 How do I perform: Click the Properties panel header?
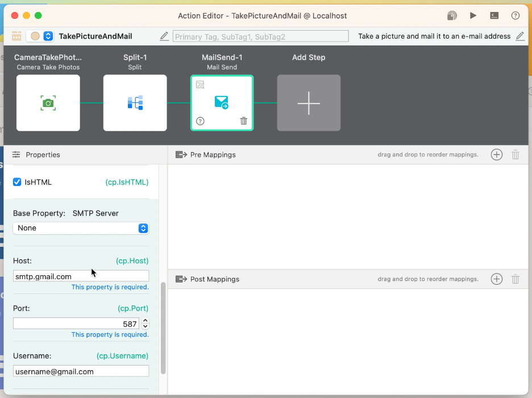click(43, 155)
